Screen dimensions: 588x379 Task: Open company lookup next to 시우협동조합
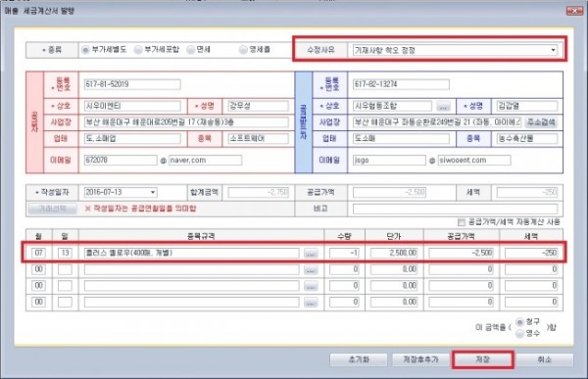443,107
